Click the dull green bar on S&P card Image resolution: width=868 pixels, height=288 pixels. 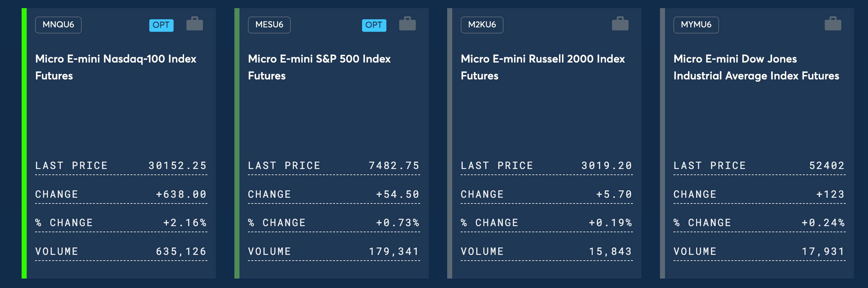pyautogui.click(x=237, y=143)
